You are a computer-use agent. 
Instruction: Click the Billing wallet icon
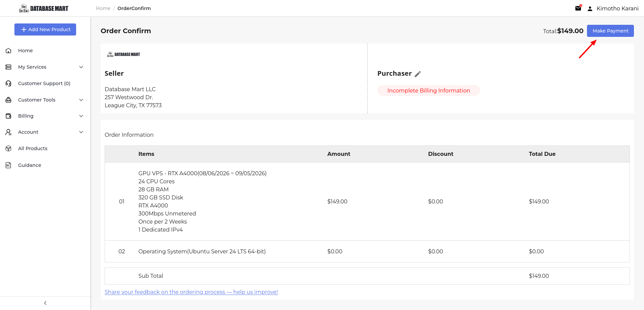click(9, 116)
